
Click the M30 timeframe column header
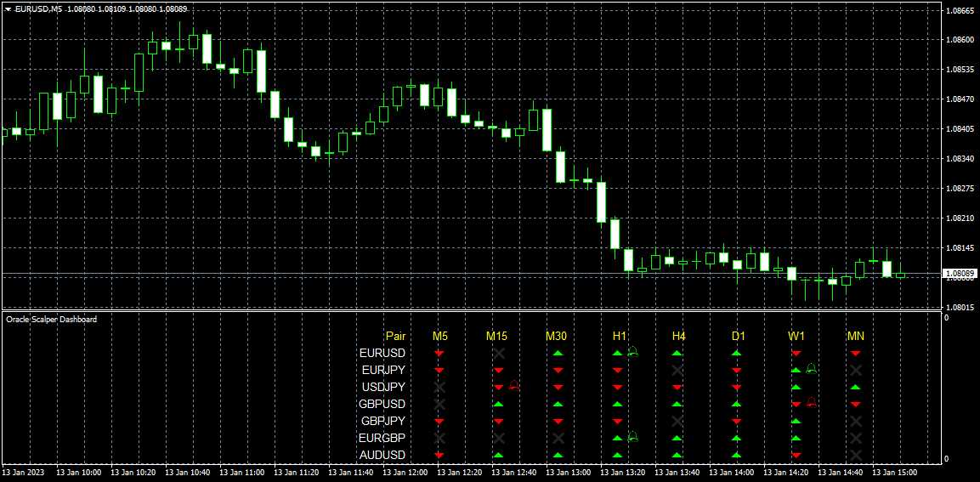click(x=556, y=337)
